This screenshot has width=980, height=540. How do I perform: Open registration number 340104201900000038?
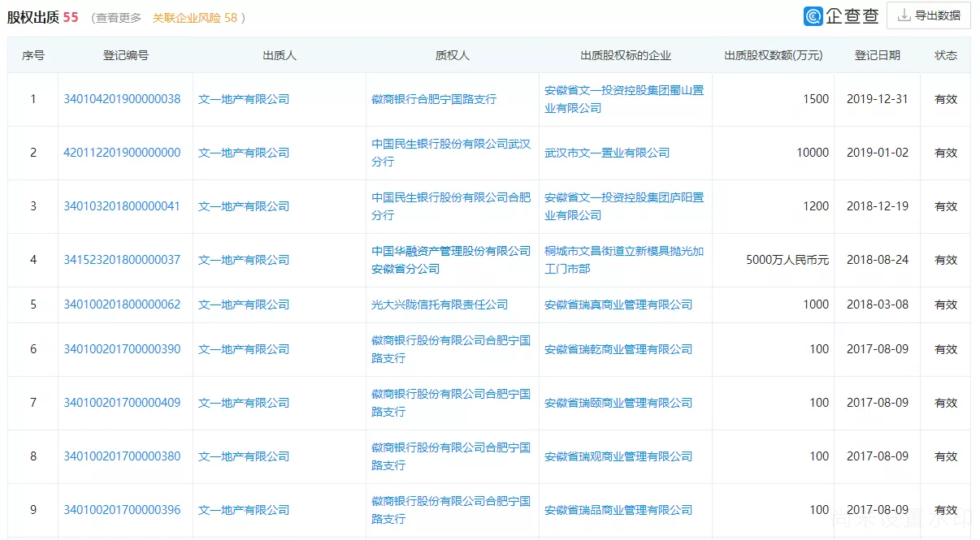(122, 99)
